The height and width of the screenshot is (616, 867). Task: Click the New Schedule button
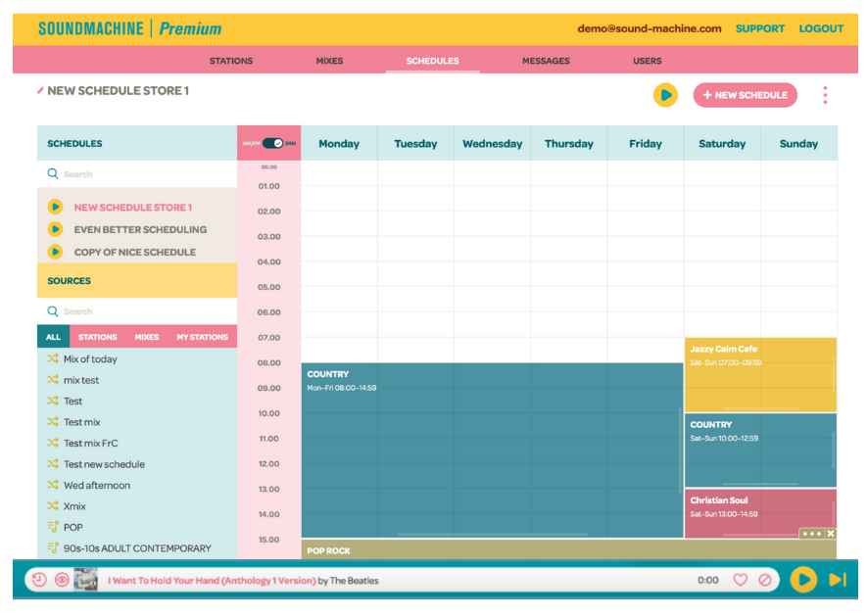pos(745,95)
